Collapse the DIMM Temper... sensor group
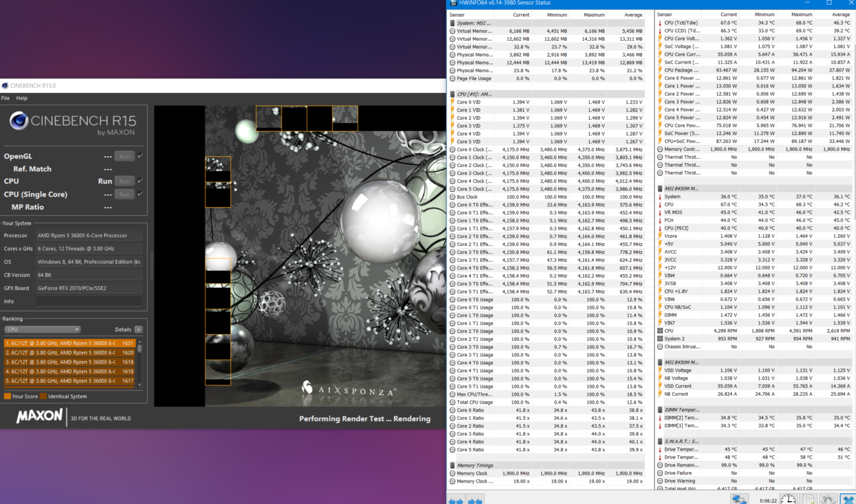This screenshot has height=504, width=856. pyautogui.click(x=660, y=410)
